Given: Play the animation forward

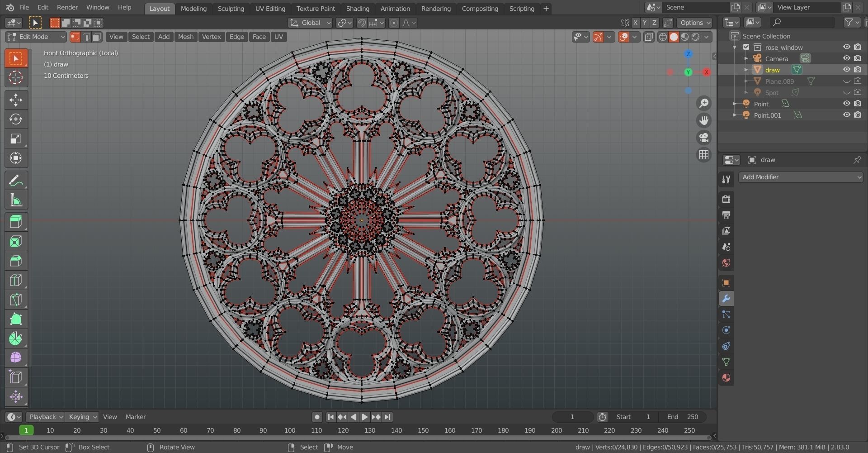Looking at the screenshot, I should 364,417.
